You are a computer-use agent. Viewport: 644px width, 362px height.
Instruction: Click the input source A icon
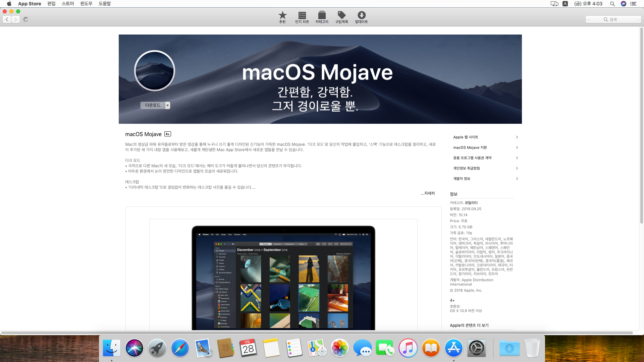tap(565, 4)
